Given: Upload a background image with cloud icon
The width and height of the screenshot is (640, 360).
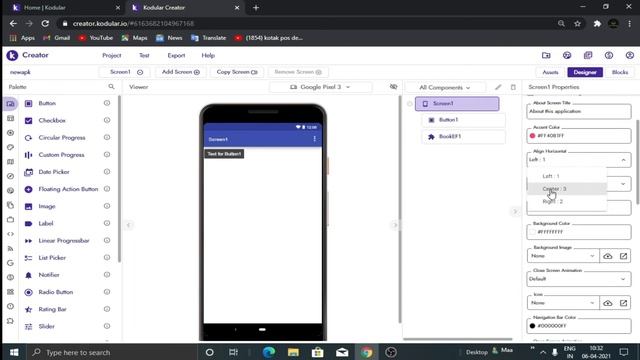Looking at the screenshot, I should [x=608, y=256].
